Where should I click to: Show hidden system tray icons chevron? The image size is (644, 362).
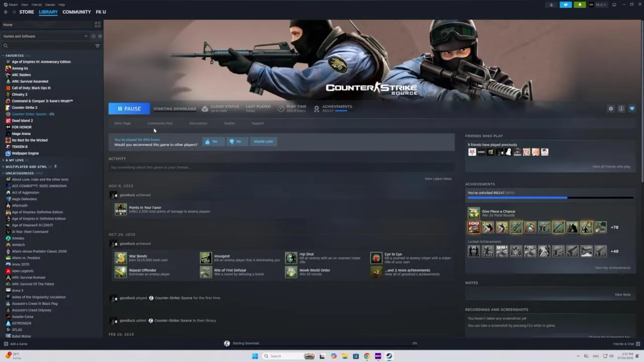(578, 356)
